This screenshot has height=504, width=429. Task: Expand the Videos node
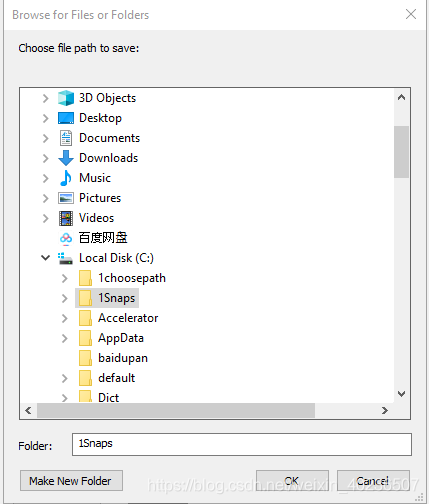click(46, 218)
